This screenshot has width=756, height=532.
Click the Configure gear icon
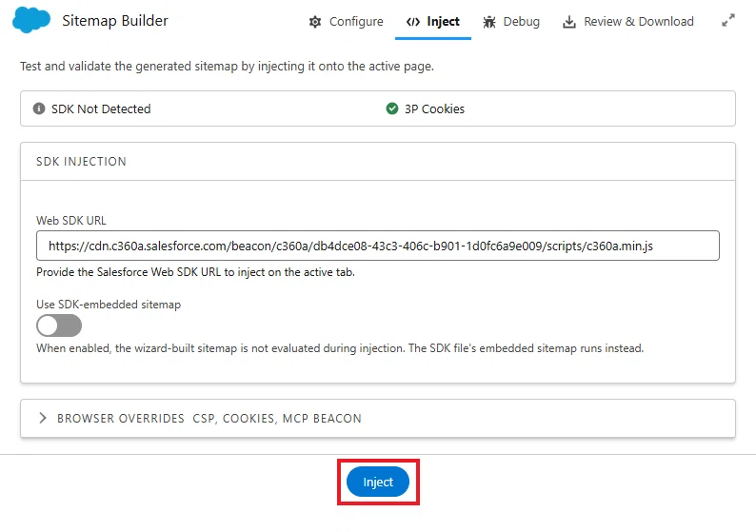pyautogui.click(x=315, y=22)
